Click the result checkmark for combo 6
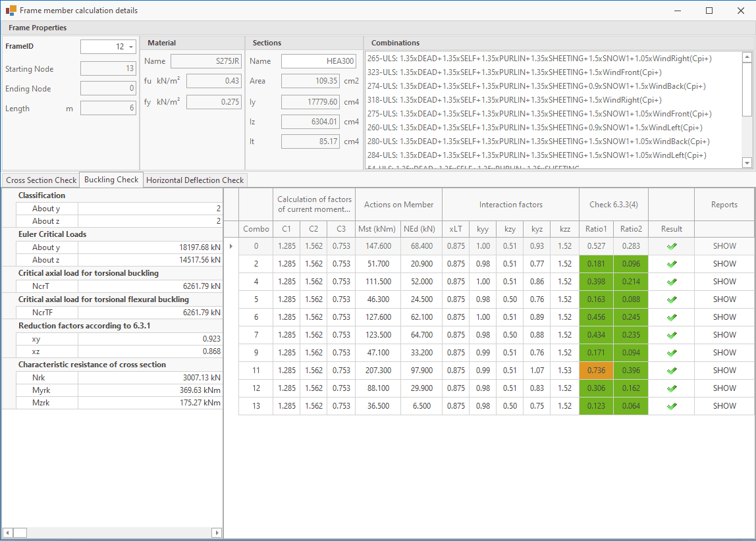Screen dimensions: 756x541 (671, 317)
